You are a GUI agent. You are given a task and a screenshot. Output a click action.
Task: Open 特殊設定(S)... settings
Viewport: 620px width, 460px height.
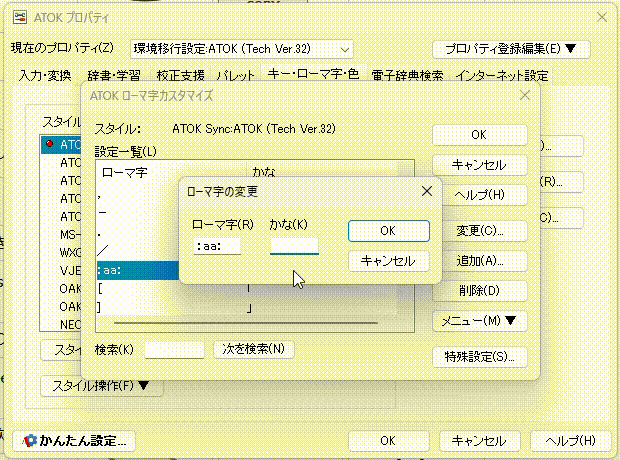point(479,357)
